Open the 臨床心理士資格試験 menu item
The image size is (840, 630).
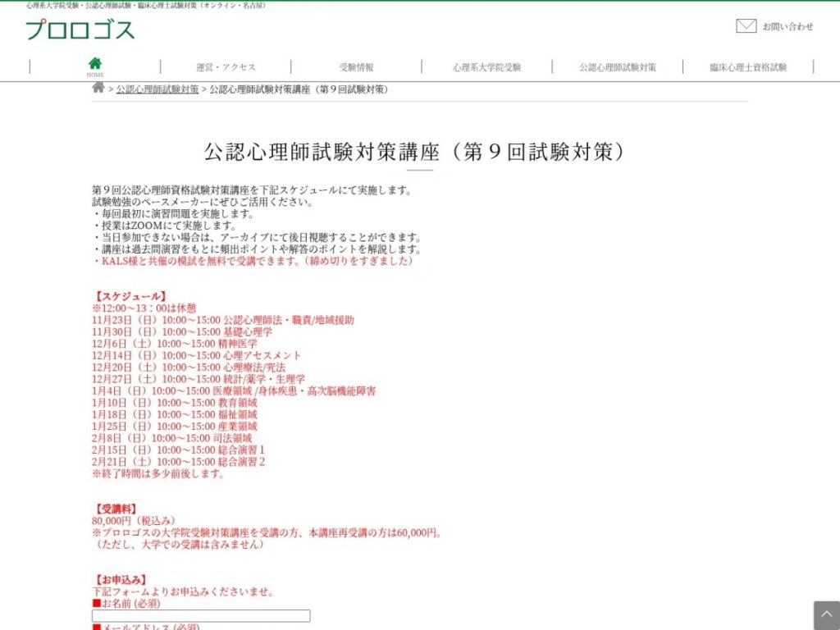tap(748, 67)
